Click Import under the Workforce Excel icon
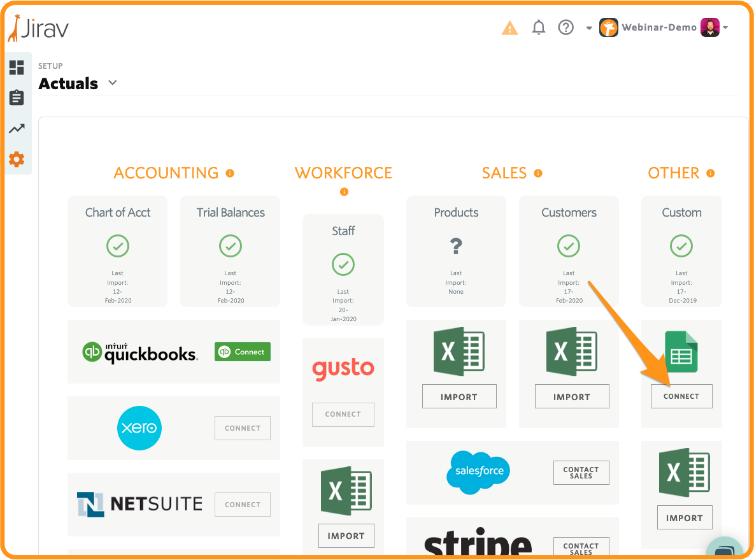 tap(346, 536)
